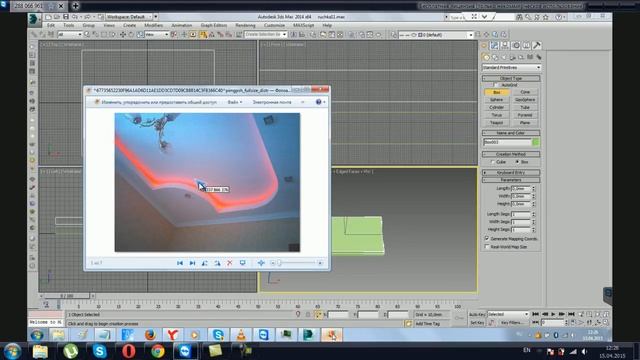The image size is (640, 360).
Task: Click the Cylinder primitive button
Action: pos(497,107)
